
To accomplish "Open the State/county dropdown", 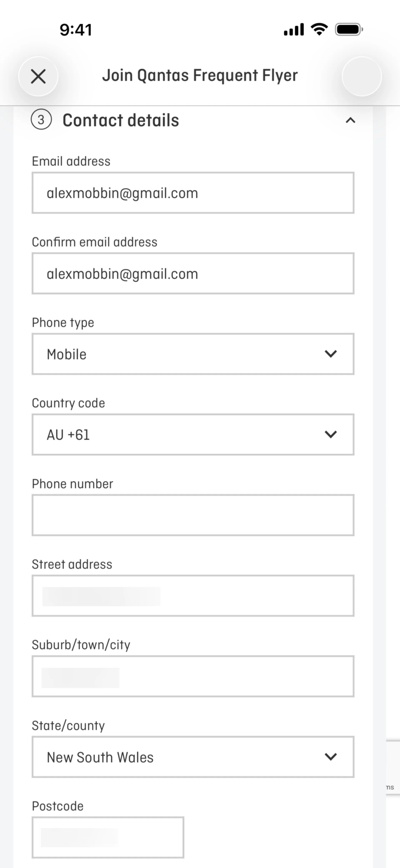I will (193, 757).
